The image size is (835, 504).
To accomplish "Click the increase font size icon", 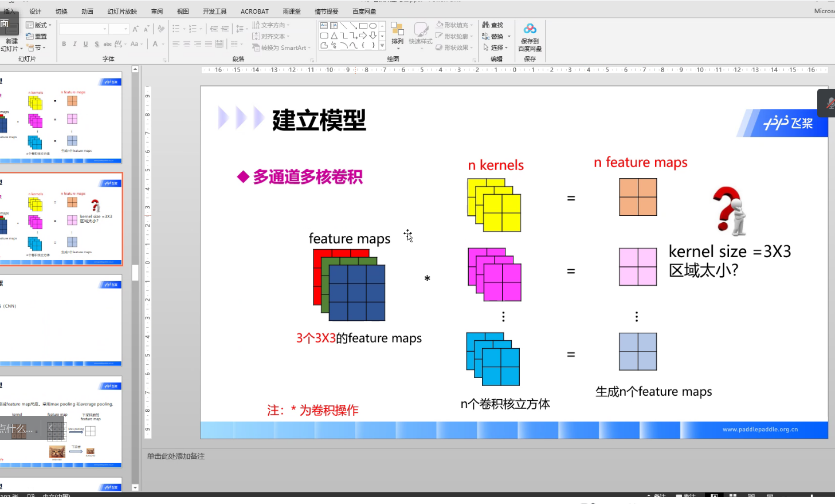I will coord(135,29).
